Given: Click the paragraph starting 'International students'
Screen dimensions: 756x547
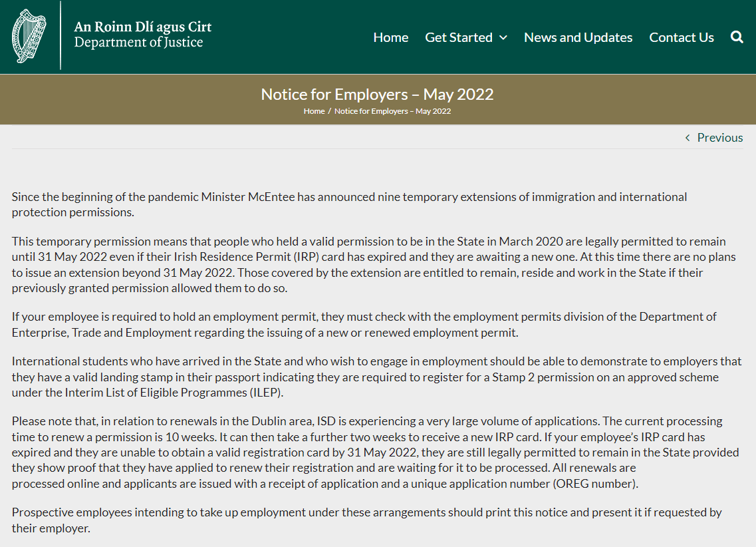Looking at the screenshot, I should click(x=376, y=377).
